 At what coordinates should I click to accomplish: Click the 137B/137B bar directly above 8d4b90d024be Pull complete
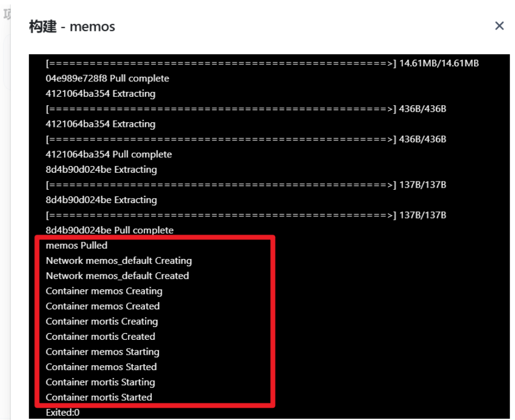coord(246,215)
